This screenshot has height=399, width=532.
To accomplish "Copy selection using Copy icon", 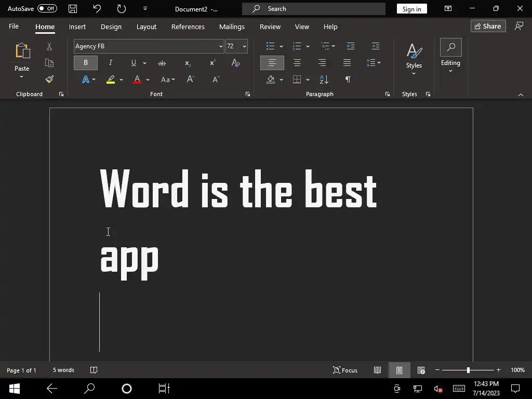I will (49, 63).
